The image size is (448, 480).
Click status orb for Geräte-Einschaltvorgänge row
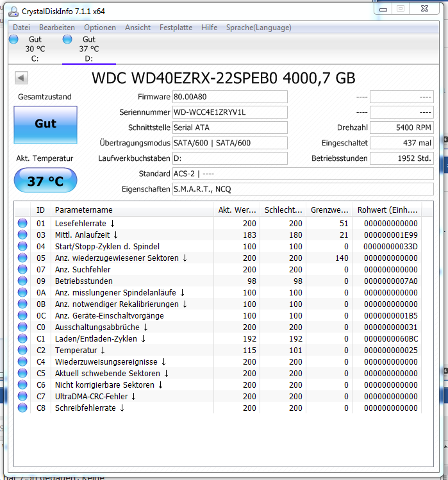pos(22,315)
